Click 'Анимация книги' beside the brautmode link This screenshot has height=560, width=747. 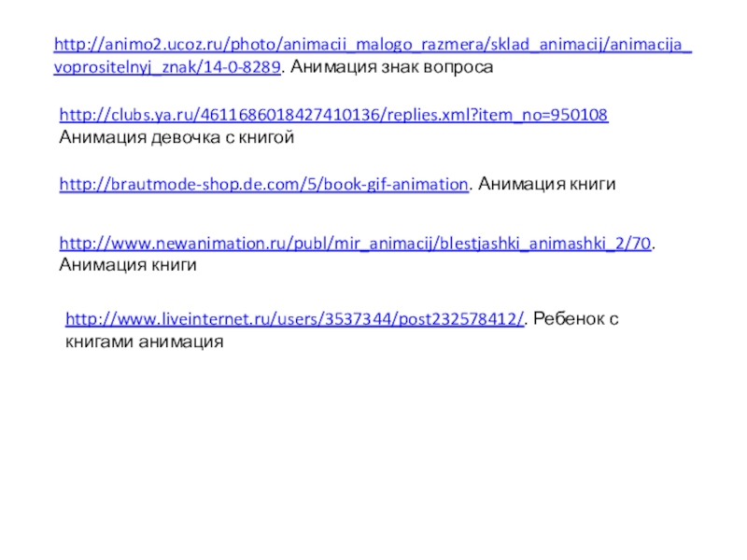click(x=547, y=184)
